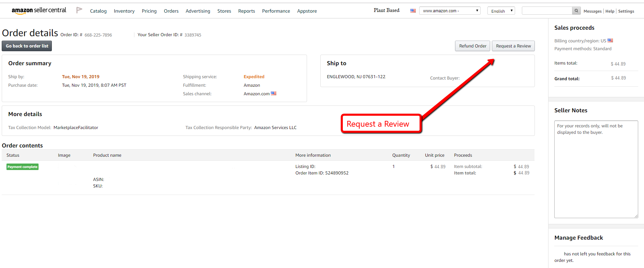Expand the www.amazon.com marketplace dropdown
644x268 pixels.
pyautogui.click(x=450, y=11)
